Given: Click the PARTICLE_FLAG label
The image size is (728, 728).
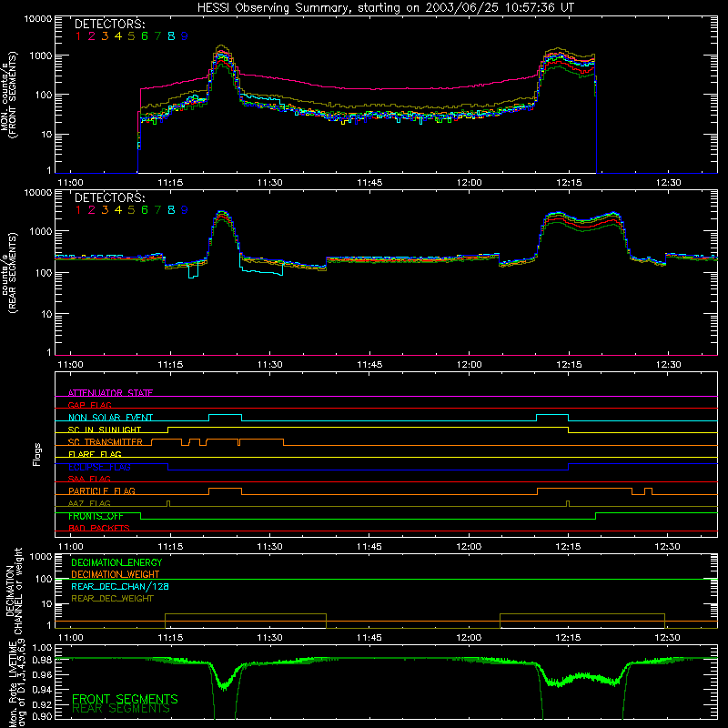Looking at the screenshot, I should coord(102,490).
